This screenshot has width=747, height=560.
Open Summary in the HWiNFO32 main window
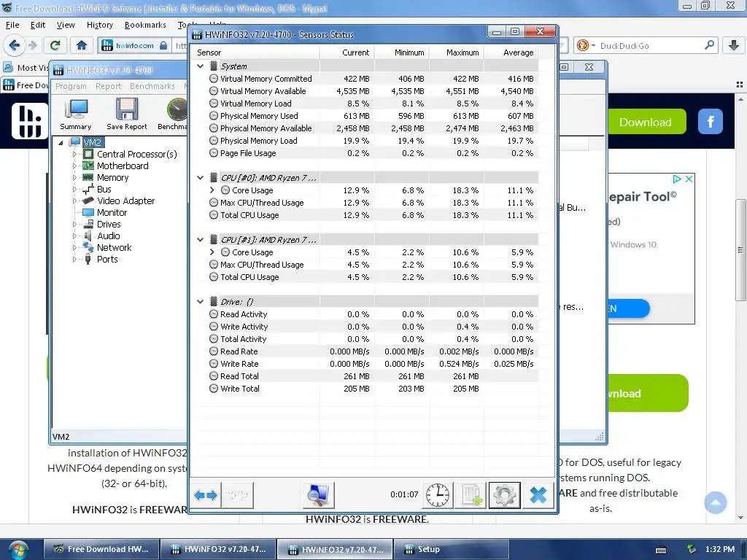point(76,114)
